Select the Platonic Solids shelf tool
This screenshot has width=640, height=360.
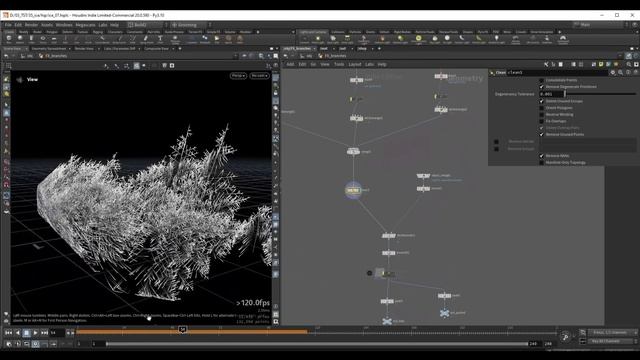175,39
